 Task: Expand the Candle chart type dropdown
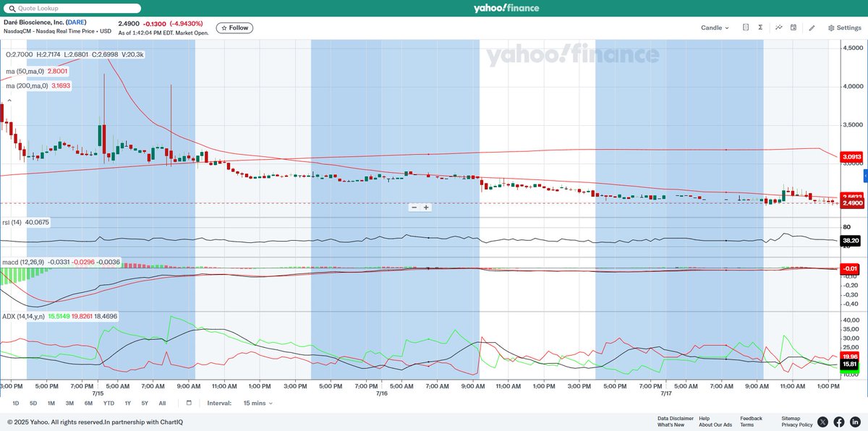click(x=715, y=27)
